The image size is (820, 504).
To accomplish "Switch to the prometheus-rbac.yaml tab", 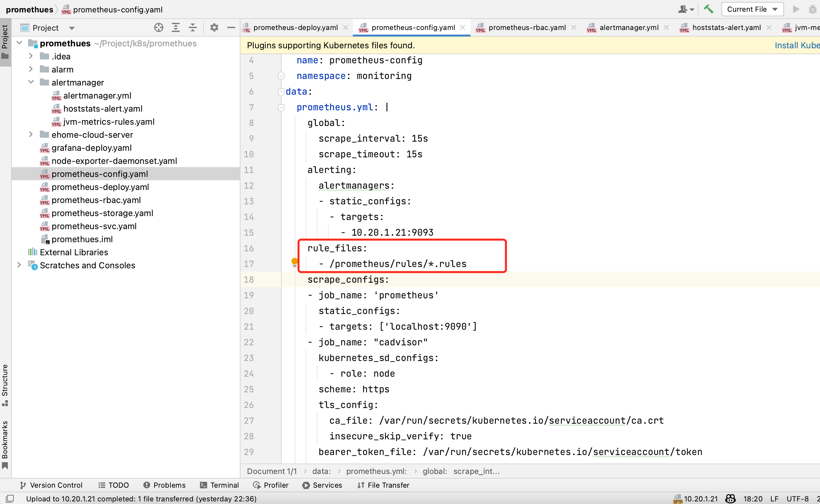I will point(526,28).
